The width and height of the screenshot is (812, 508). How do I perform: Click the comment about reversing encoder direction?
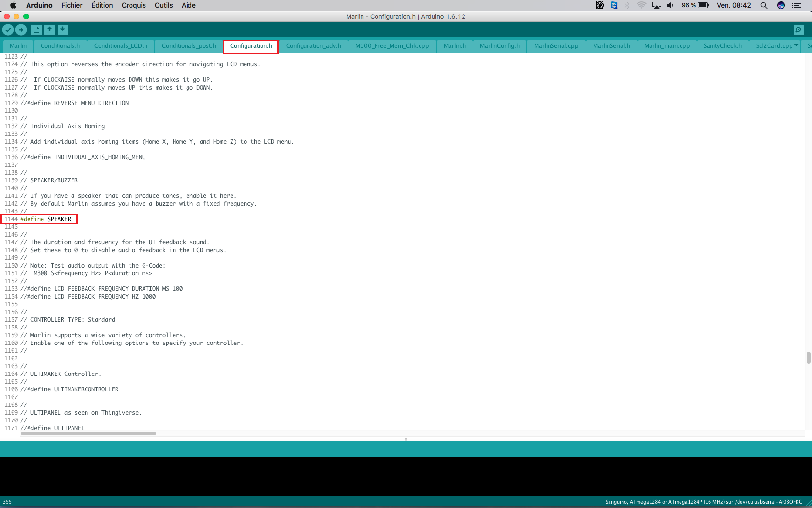[x=140, y=64]
